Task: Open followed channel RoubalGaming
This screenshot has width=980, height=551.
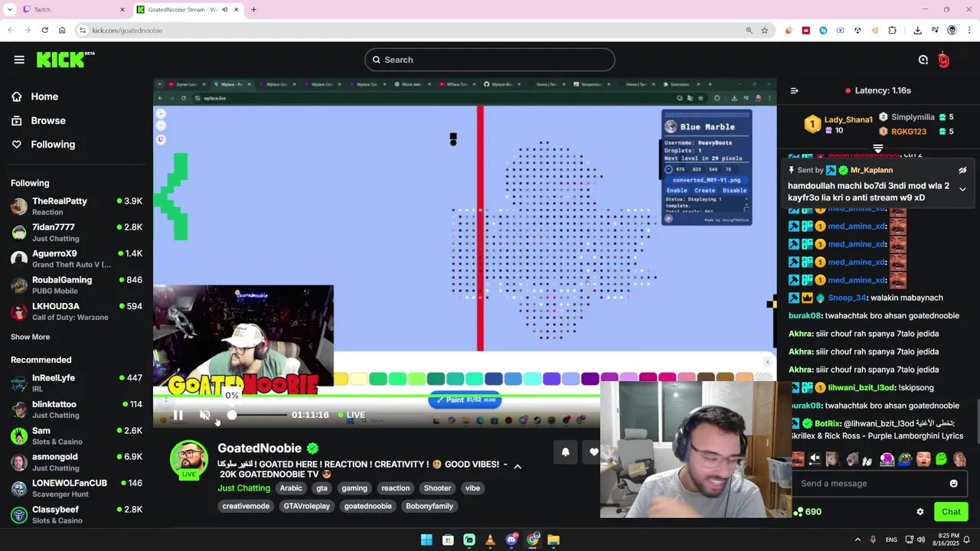Action: coord(77,285)
